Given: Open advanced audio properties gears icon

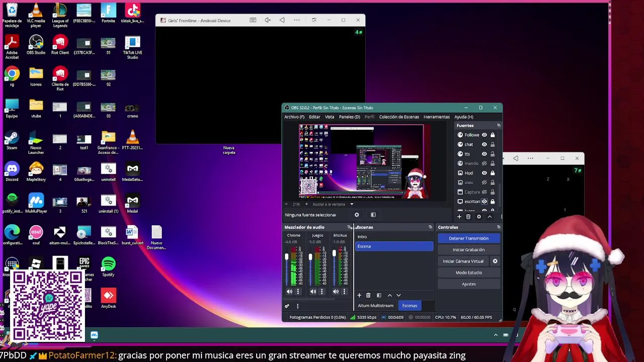Looking at the screenshot, I should click(x=287, y=306).
